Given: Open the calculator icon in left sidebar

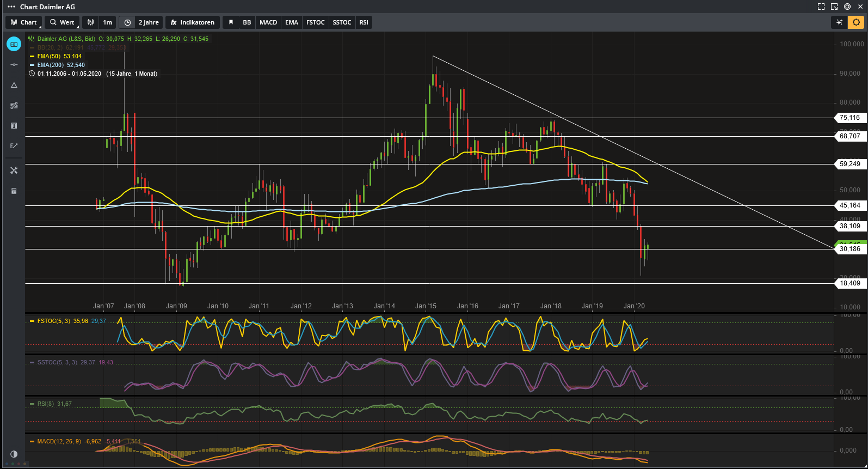Looking at the screenshot, I should 14,191.
